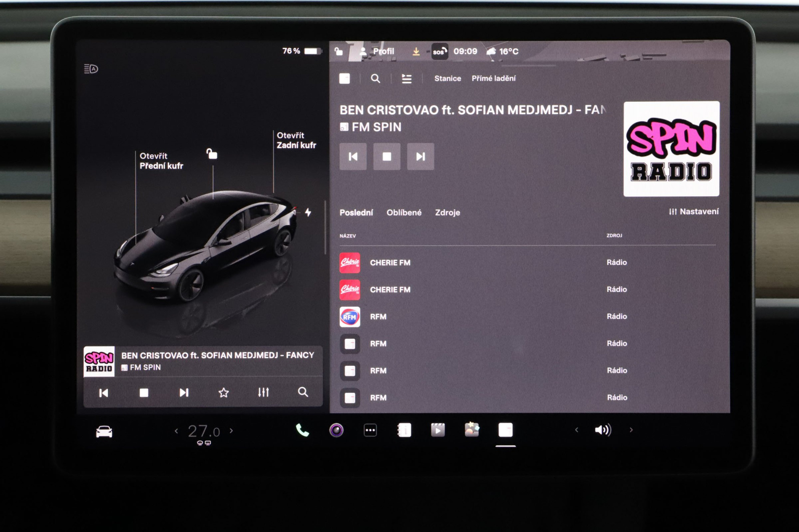Switch to the Oblíbené tab
Screen dimensions: 799x532
(403, 213)
